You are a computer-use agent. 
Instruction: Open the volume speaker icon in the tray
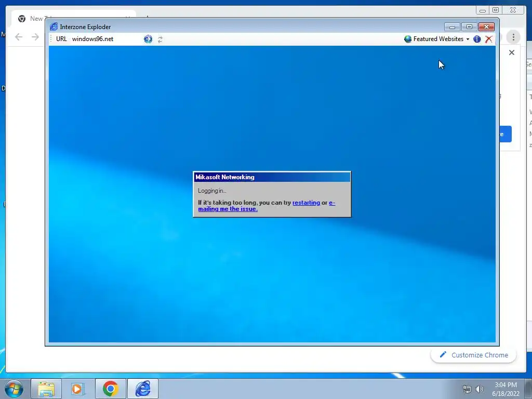tap(480, 389)
